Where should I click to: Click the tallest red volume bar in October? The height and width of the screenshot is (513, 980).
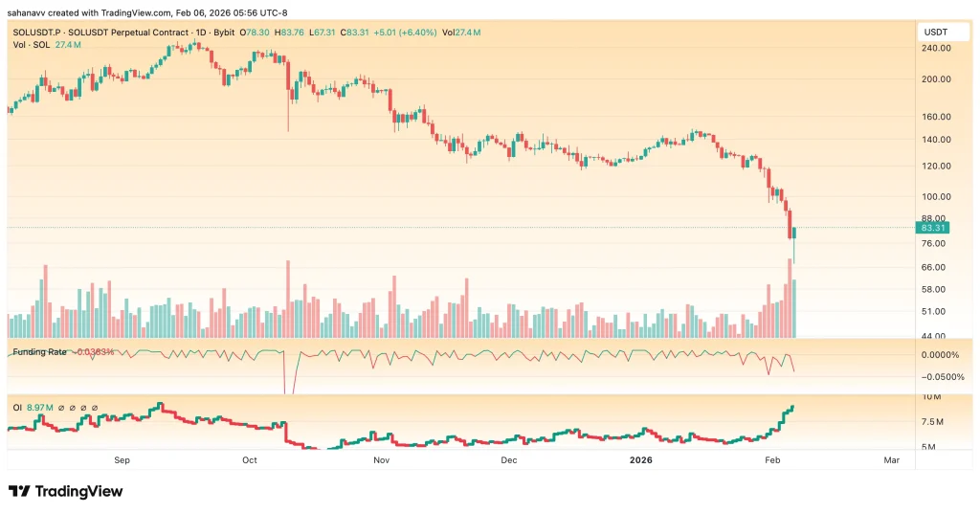pyautogui.click(x=287, y=297)
